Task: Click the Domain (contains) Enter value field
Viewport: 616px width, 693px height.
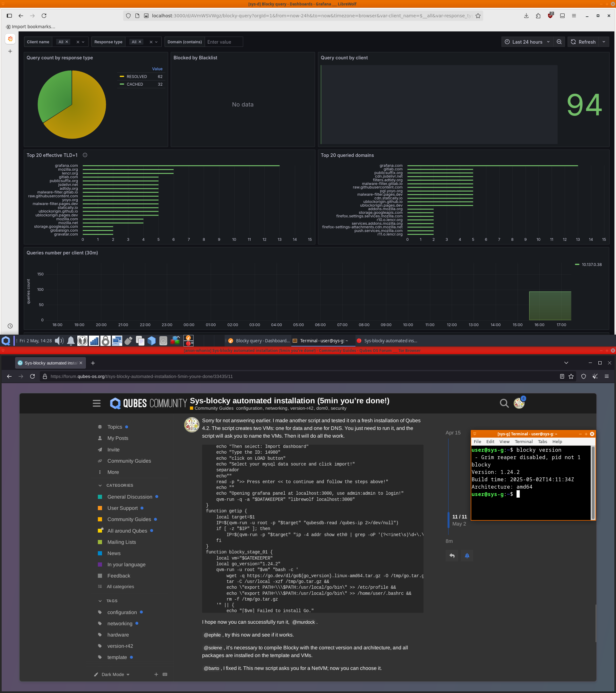Action: (x=224, y=42)
